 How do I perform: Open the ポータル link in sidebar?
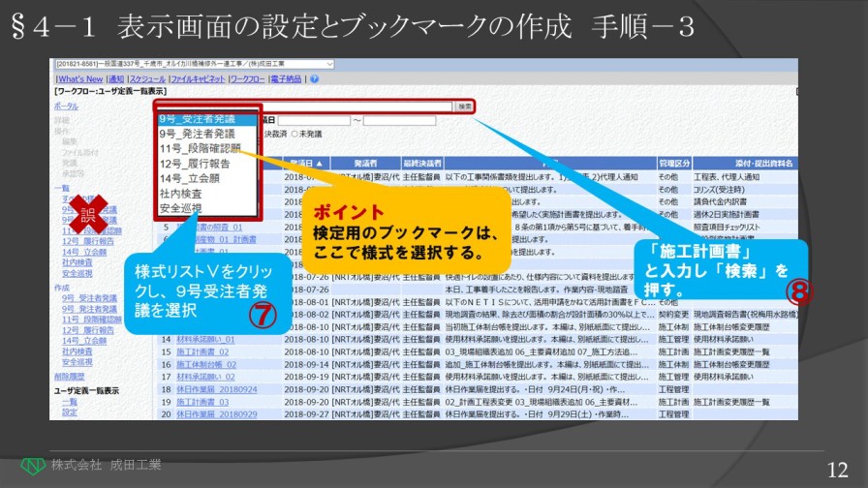[66, 106]
